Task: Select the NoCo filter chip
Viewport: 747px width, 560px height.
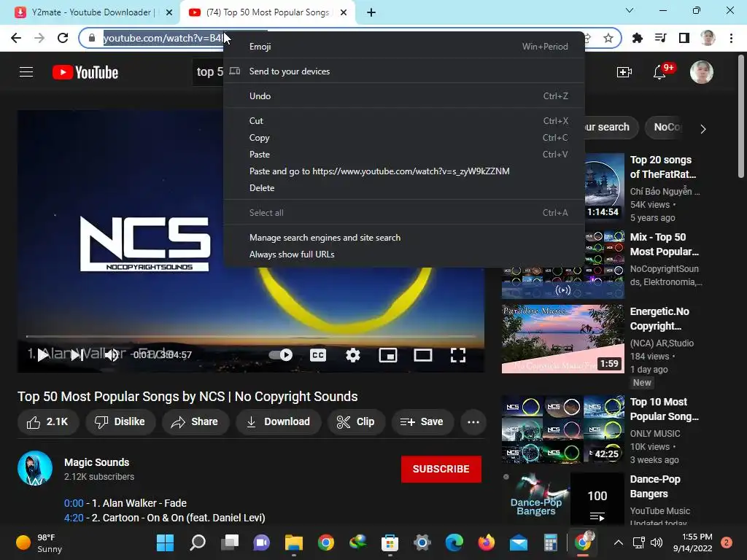Action: 667,127
